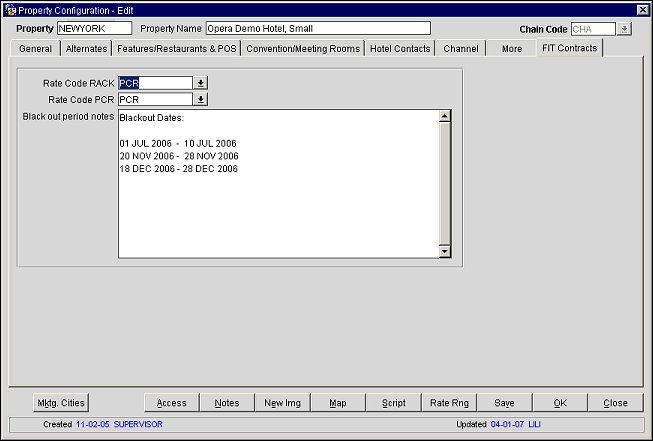Image resolution: width=653 pixels, height=441 pixels.
Task: Click the notes scrollbar down arrow
Action: 445,251
